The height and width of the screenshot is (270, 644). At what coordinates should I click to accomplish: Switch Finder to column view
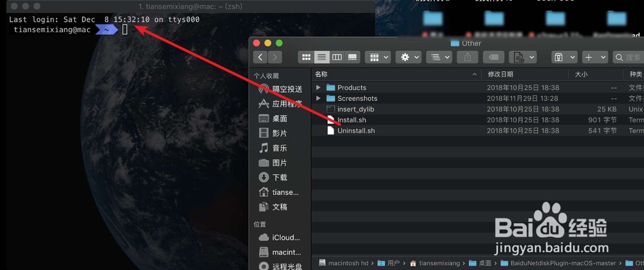coord(337,57)
